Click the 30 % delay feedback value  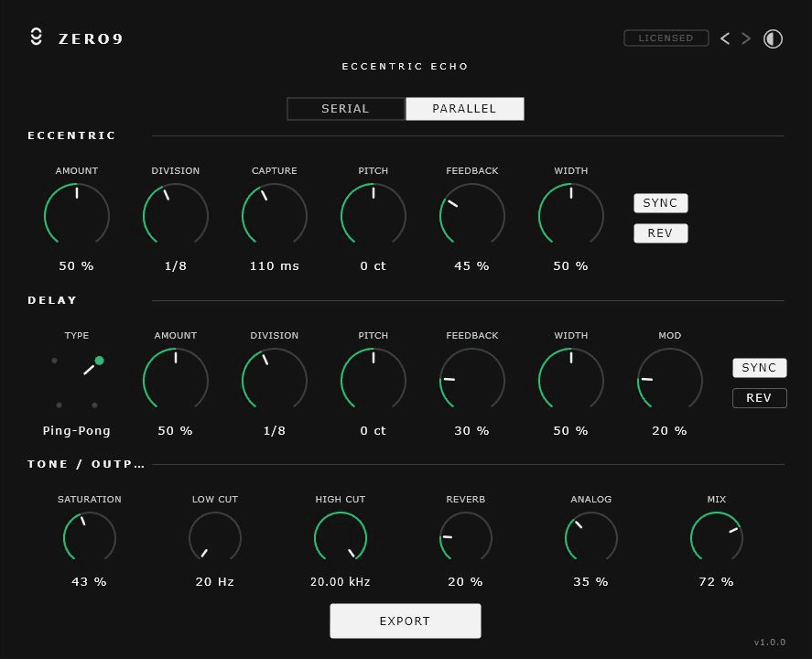point(471,431)
